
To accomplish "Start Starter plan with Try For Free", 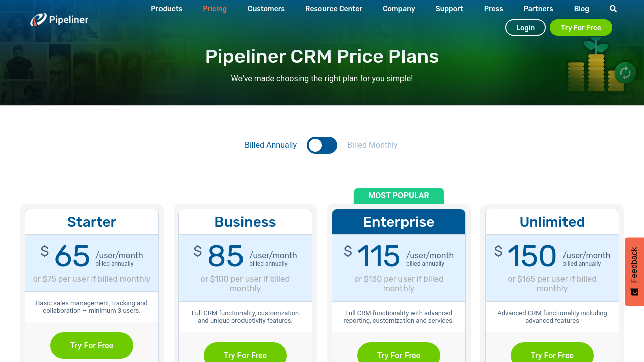I will click(92, 345).
